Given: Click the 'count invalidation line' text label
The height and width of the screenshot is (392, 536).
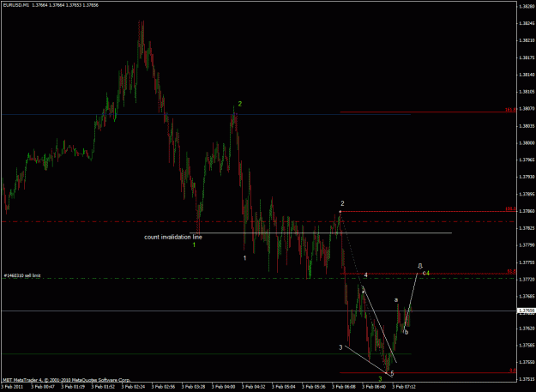Looking at the screenshot, I should pos(173,237).
